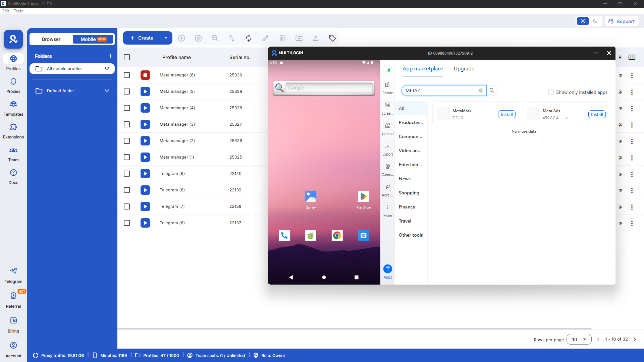Screen dimensions: 644x362
Task: Expand the rows per page dropdown
Action: pos(579,340)
